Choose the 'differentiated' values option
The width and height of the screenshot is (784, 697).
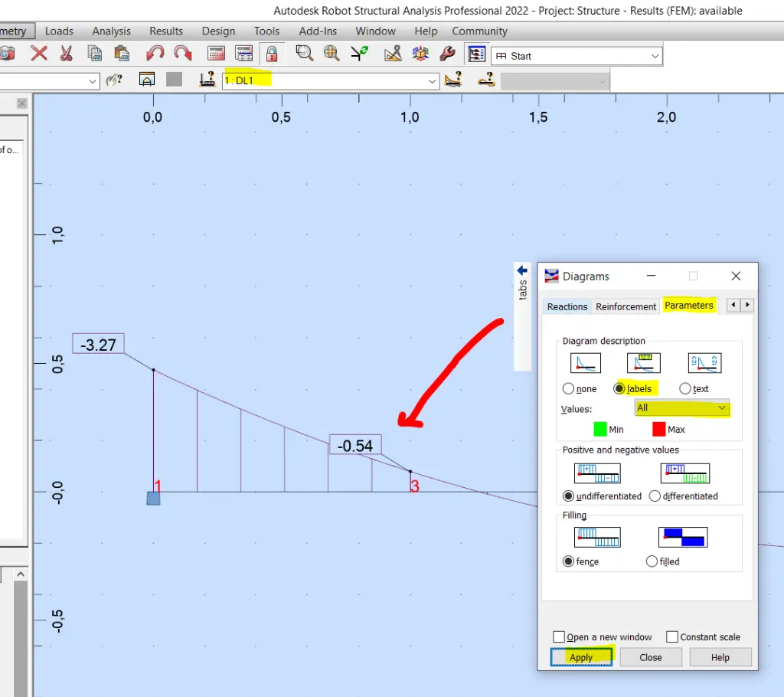tap(655, 496)
